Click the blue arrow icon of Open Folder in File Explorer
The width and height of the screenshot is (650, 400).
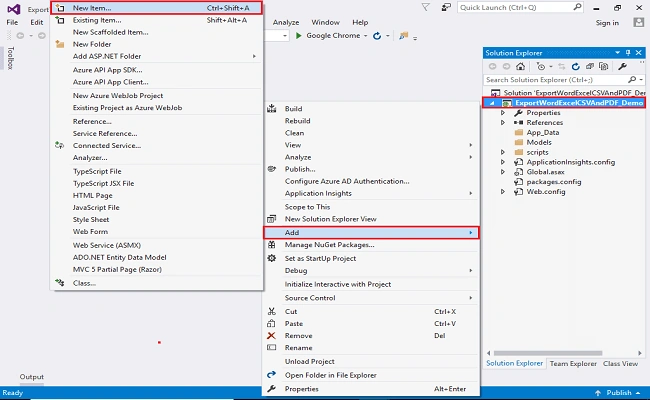coord(272,375)
